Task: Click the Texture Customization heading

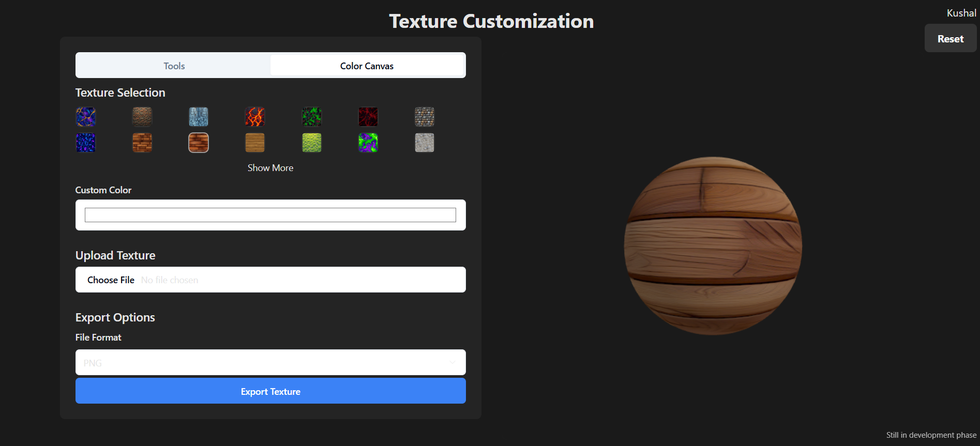Action: tap(491, 21)
